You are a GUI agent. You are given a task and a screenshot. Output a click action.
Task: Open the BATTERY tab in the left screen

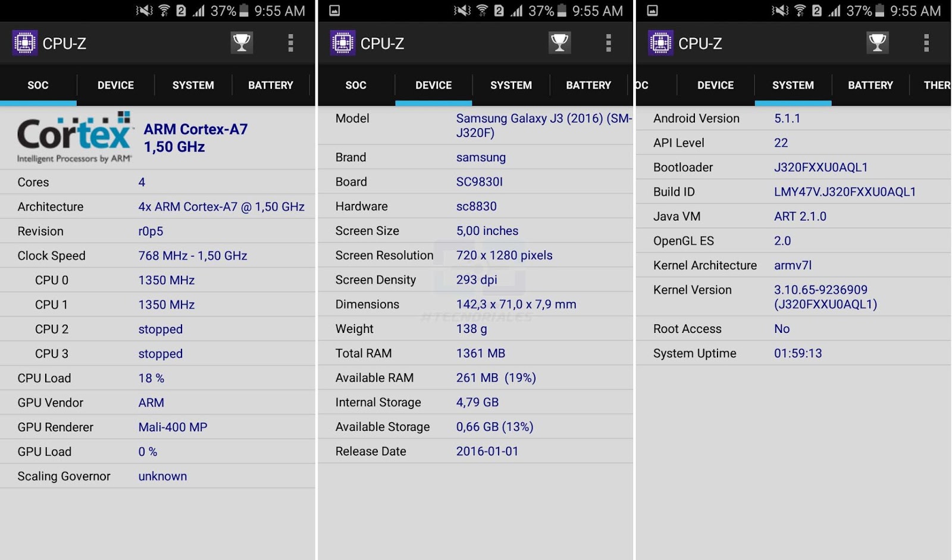pyautogui.click(x=271, y=85)
